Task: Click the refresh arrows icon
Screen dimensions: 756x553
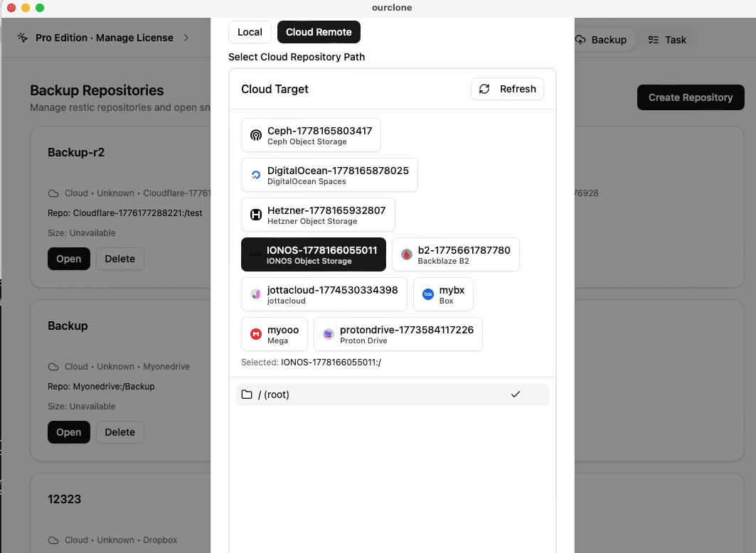Action: [484, 89]
